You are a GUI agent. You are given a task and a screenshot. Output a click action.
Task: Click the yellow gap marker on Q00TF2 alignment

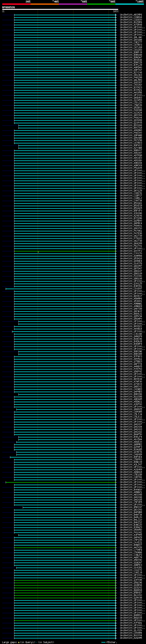38,252
